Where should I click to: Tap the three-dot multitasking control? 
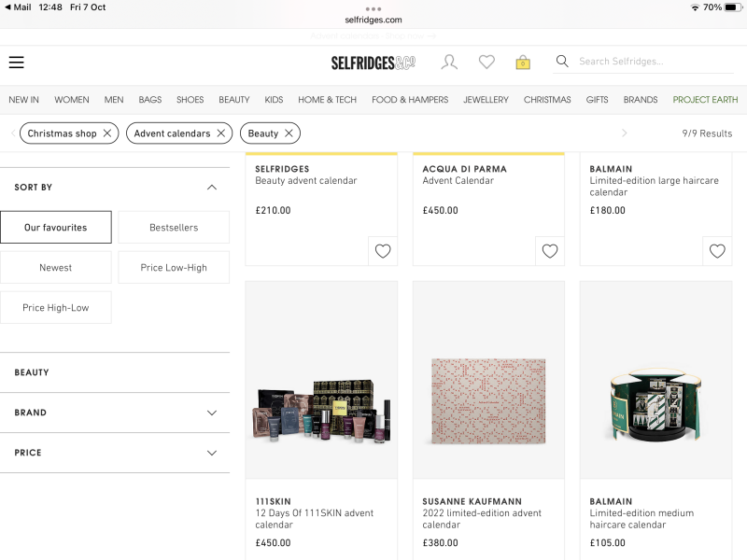(x=373, y=8)
